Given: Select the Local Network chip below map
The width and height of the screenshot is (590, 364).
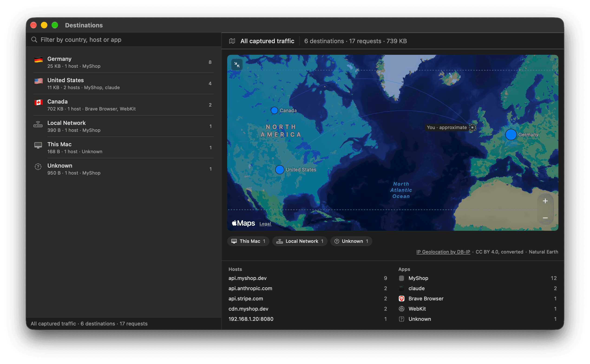Looking at the screenshot, I should pyautogui.click(x=300, y=241).
